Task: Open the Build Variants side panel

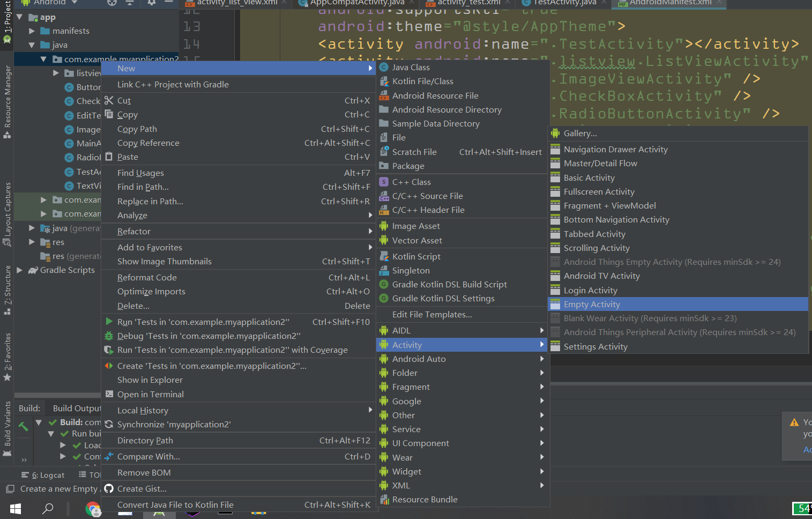Action: click(x=7, y=429)
